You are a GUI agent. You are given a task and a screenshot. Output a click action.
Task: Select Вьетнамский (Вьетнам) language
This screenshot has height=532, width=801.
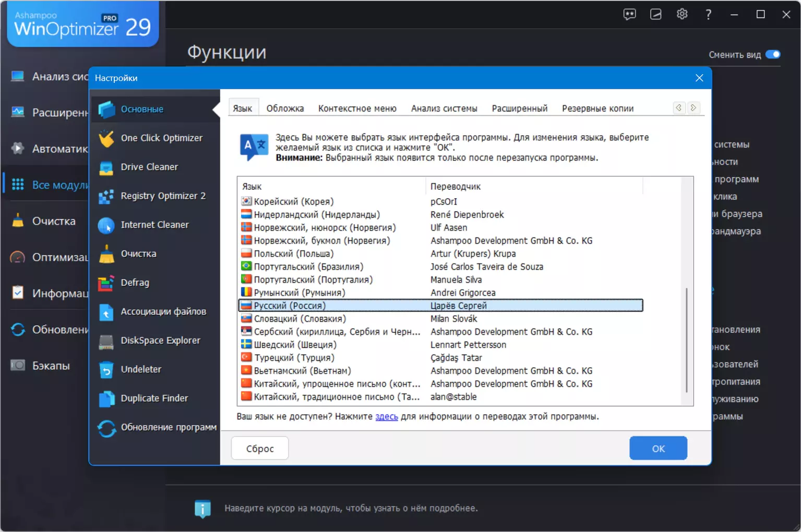440,371
